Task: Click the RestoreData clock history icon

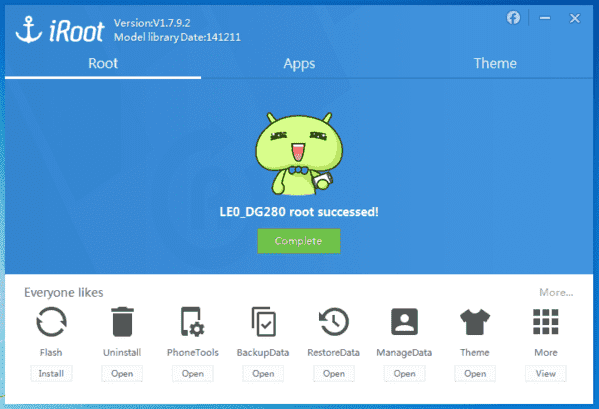Action: 333,322
